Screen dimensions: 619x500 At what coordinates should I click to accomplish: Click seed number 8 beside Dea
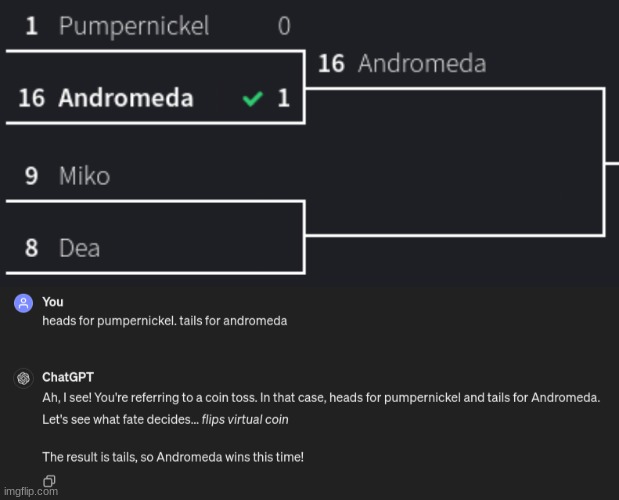pos(32,247)
